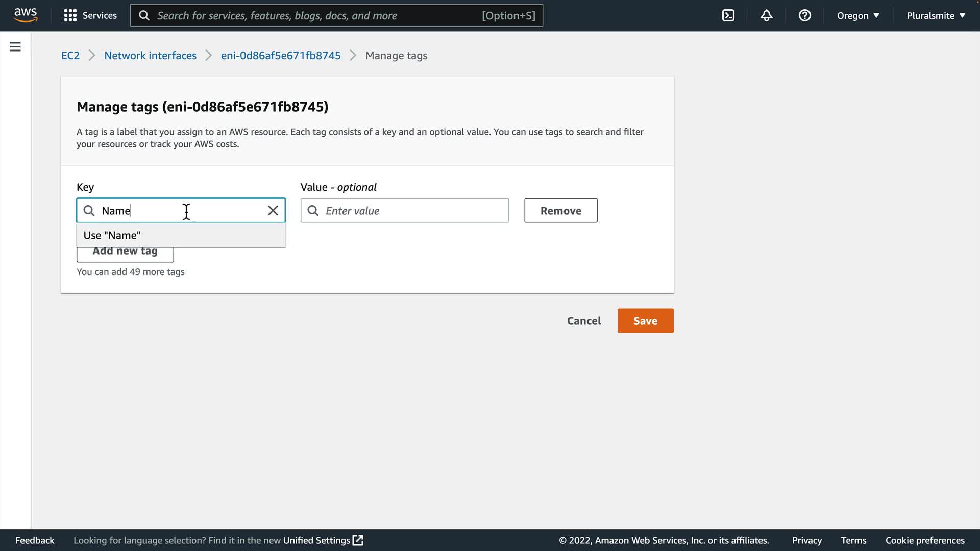980x551 pixels.
Task: Remove the Name tag row
Action: (x=560, y=211)
